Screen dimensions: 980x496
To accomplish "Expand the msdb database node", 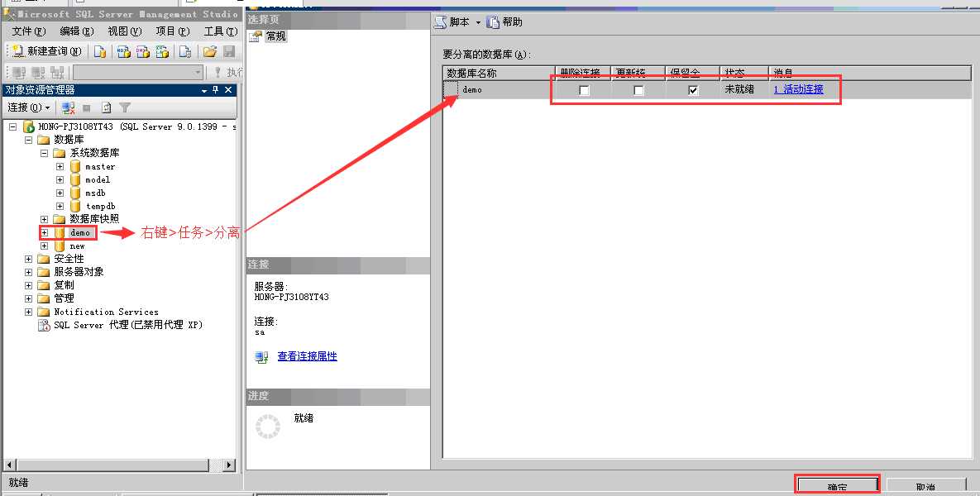I will [60, 193].
